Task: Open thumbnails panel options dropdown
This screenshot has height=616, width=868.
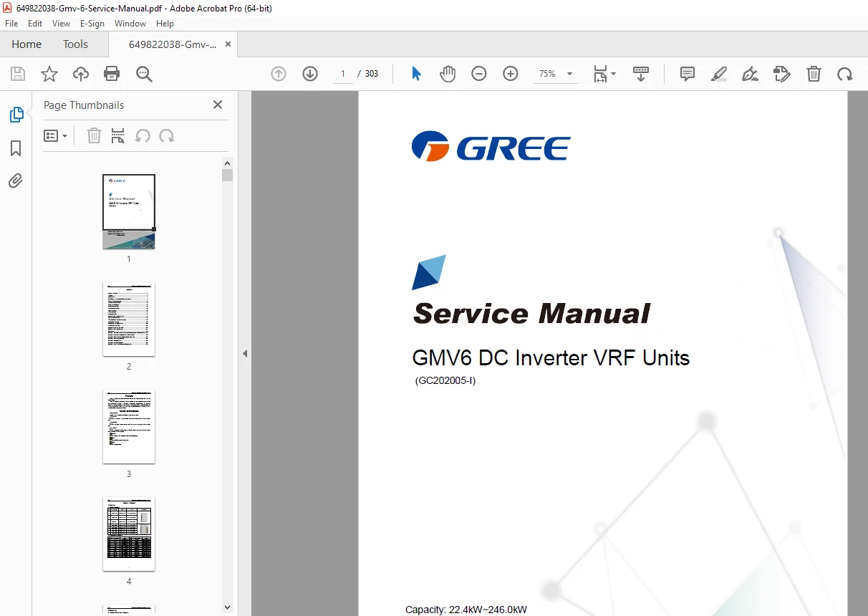Action: (56, 135)
